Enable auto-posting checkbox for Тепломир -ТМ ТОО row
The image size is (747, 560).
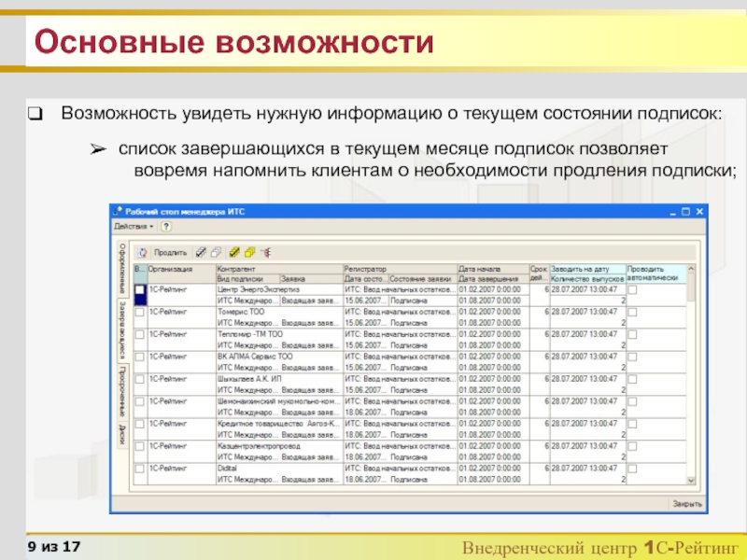point(632,335)
